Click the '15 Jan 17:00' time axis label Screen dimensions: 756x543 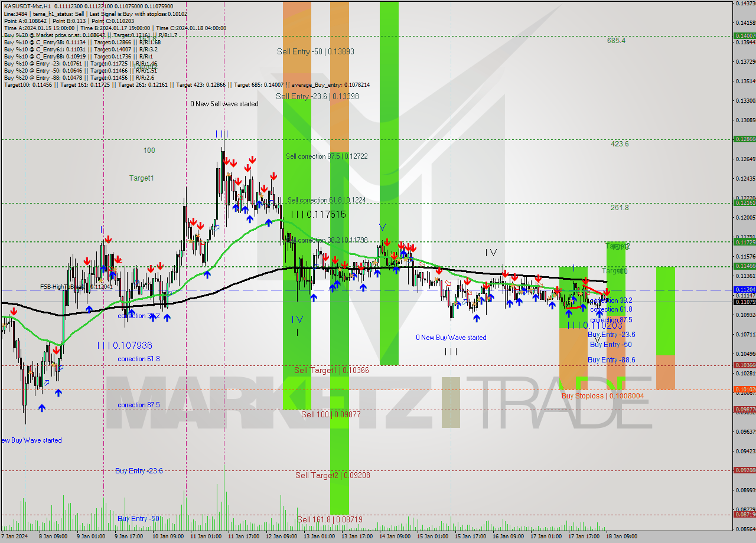(x=471, y=537)
